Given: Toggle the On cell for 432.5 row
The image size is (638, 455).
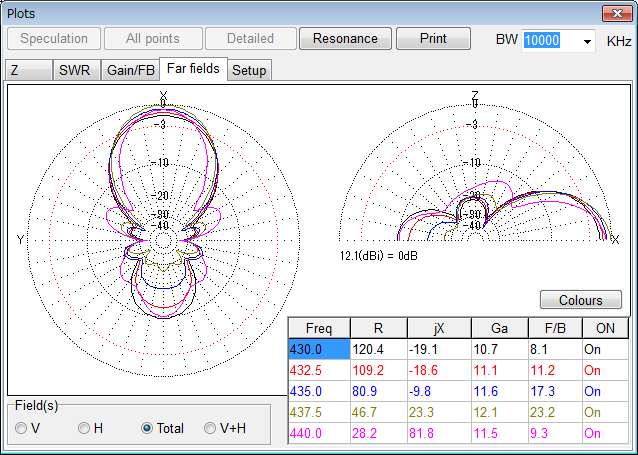Looking at the screenshot, I should (x=604, y=370).
